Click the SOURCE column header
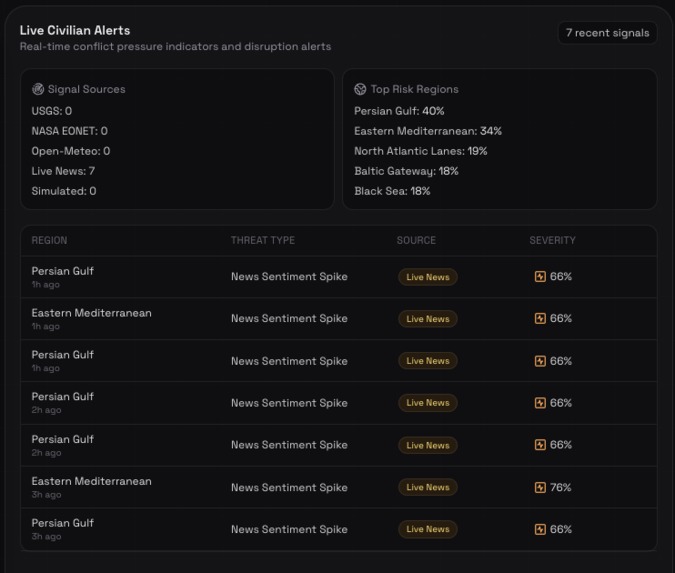 [416, 240]
